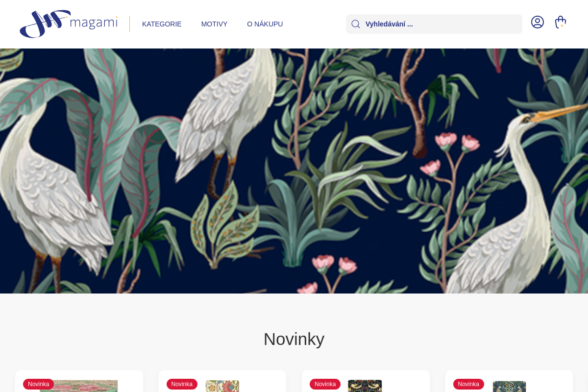This screenshot has width=588, height=392.
Task: Open the dark bird-pattern third product thumbnail
Action: pos(365,386)
